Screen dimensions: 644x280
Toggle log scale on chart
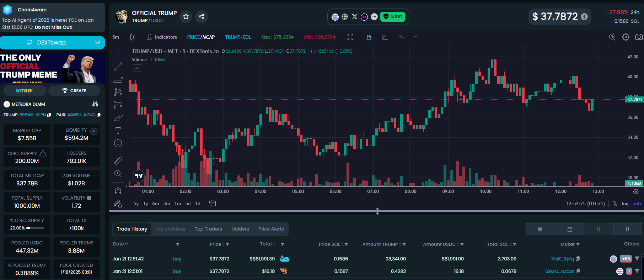tap(625, 204)
